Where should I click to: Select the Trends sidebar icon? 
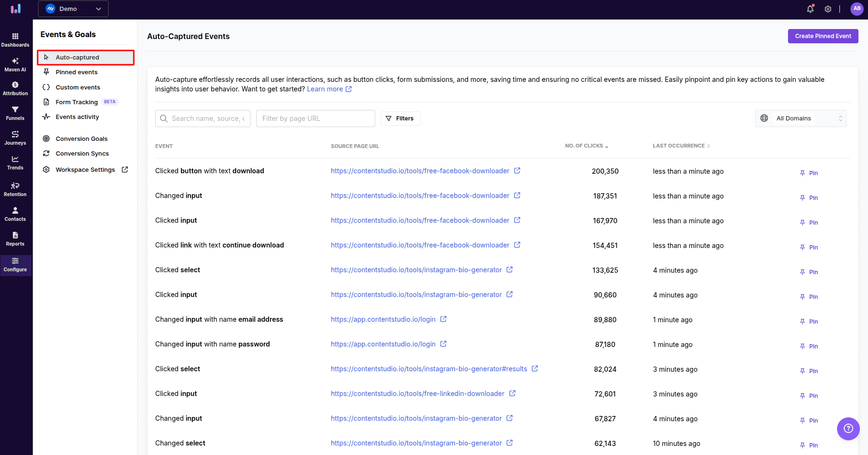pyautogui.click(x=15, y=163)
